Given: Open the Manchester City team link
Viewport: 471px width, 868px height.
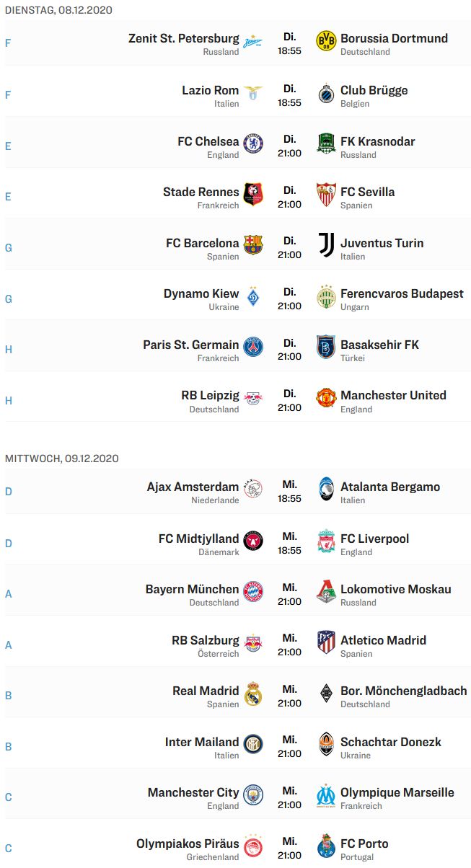Looking at the screenshot, I should tap(193, 792).
